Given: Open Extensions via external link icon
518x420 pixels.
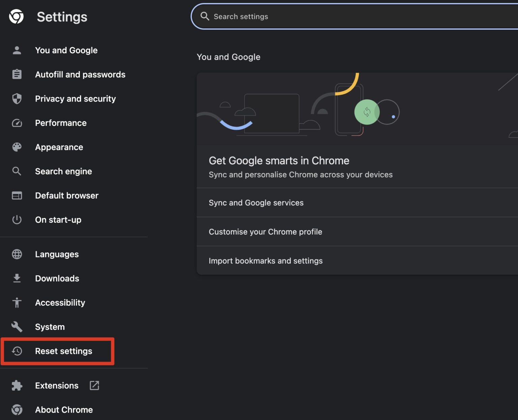Looking at the screenshot, I should coord(94,385).
